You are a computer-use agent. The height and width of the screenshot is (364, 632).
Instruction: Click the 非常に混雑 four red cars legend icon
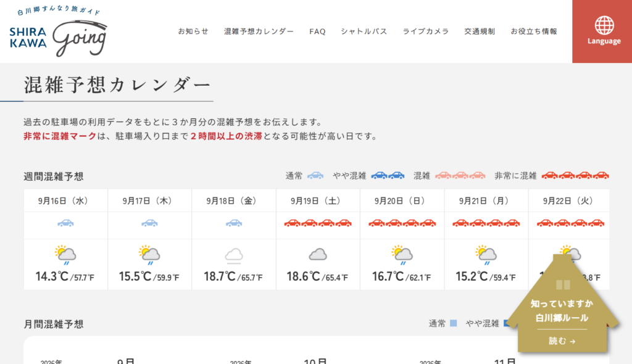point(575,175)
